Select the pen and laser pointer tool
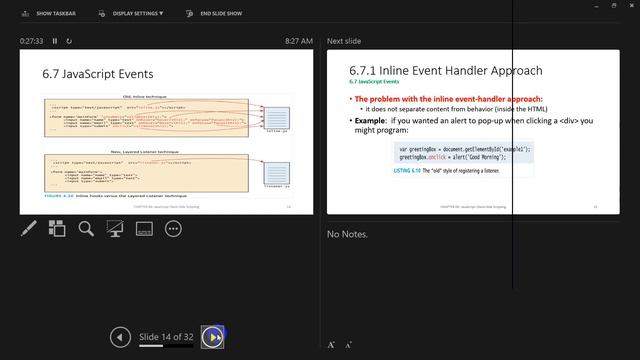The height and width of the screenshot is (360, 640). click(29, 229)
